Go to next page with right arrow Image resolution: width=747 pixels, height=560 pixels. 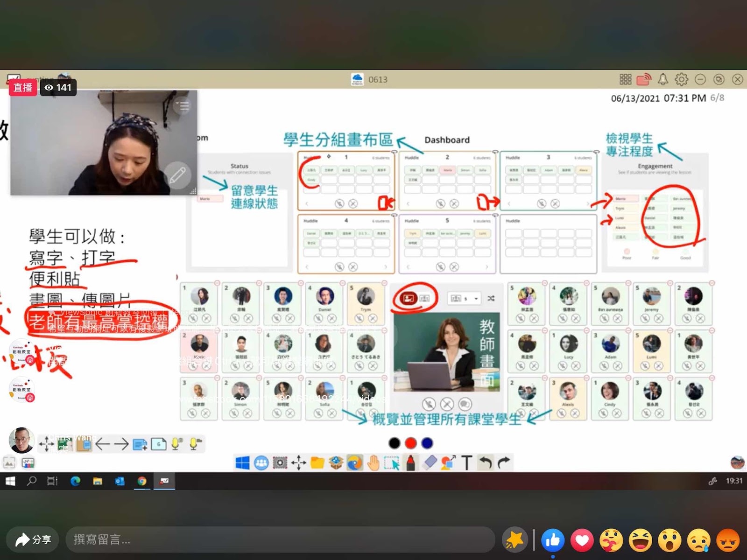121,444
